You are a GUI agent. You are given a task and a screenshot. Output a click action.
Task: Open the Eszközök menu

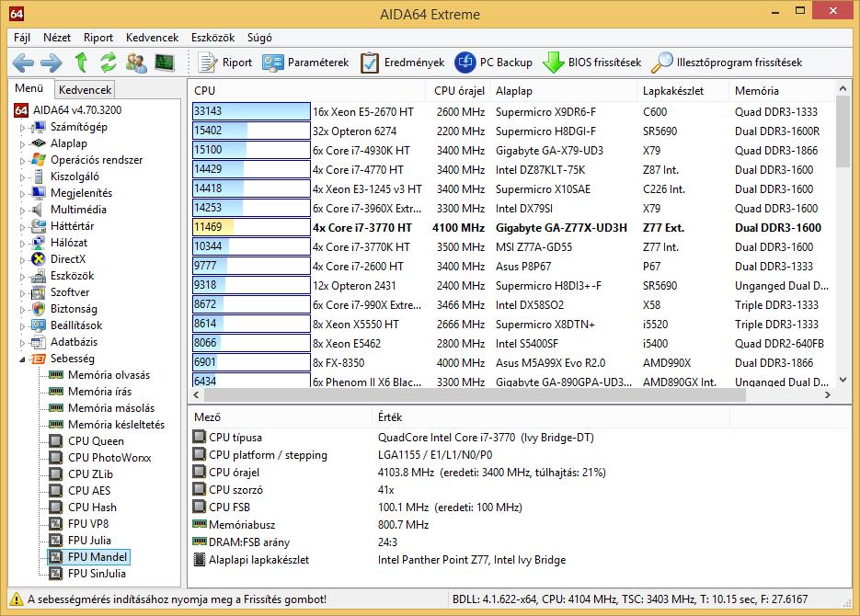click(212, 38)
